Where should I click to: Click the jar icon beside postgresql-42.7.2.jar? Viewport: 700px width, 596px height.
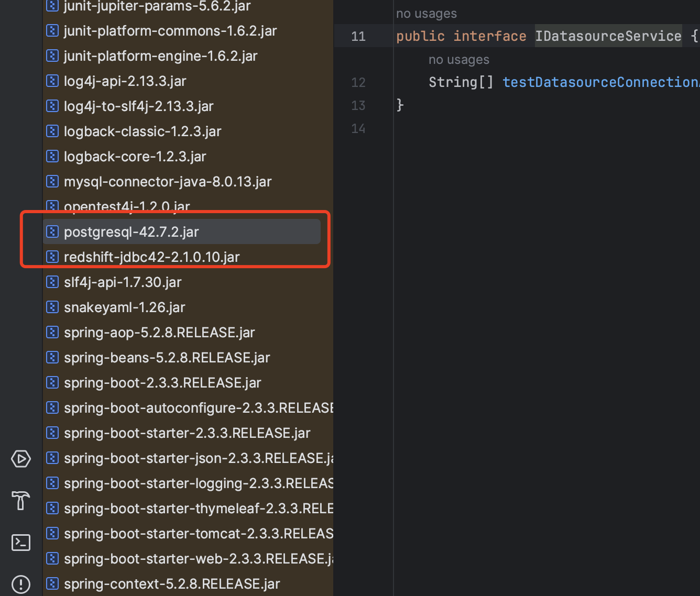(52, 231)
